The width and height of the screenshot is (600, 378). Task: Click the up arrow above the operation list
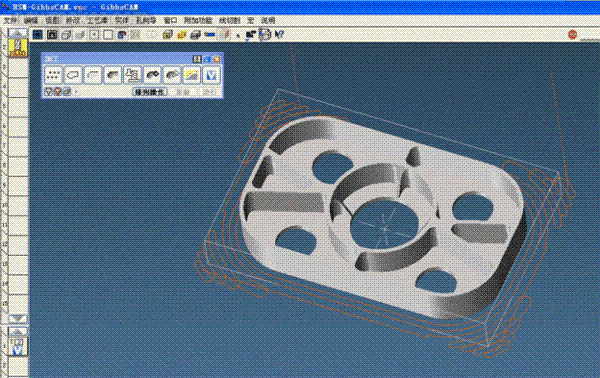point(18,331)
